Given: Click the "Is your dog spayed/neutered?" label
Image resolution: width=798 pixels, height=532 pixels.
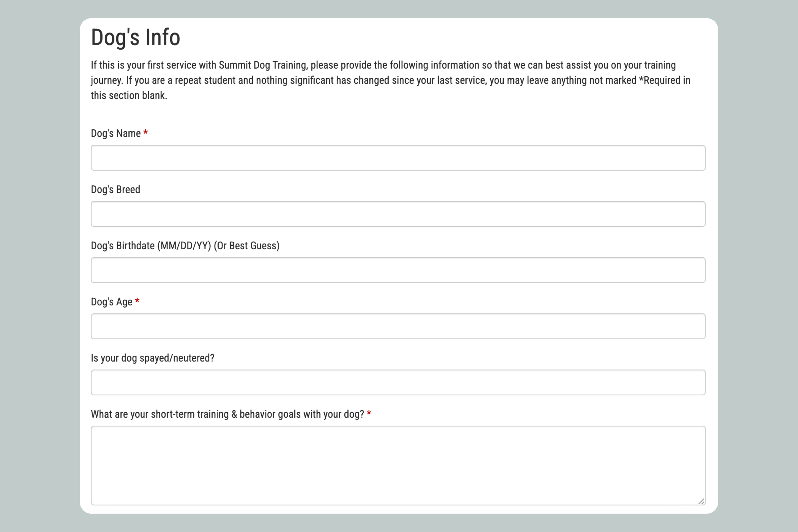Looking at the screenshot, I should (x=153, y=358).
